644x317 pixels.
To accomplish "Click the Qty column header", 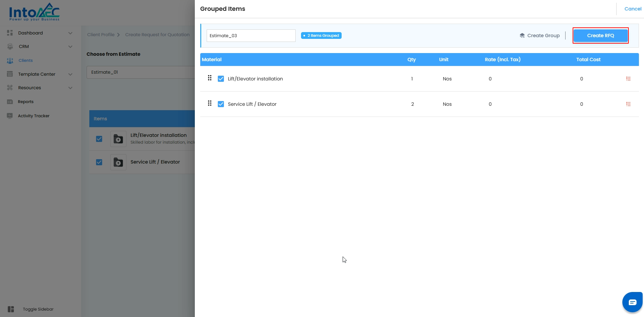I will pos(412,59).
